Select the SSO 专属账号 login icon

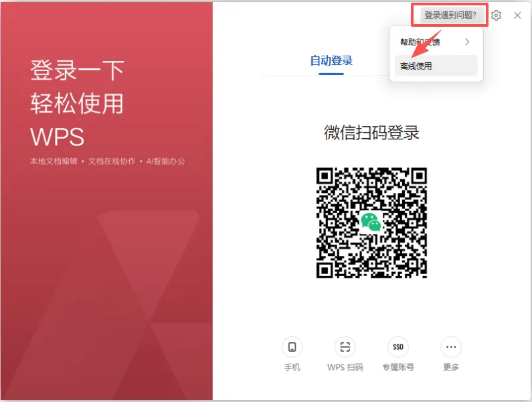click(398, 347)
